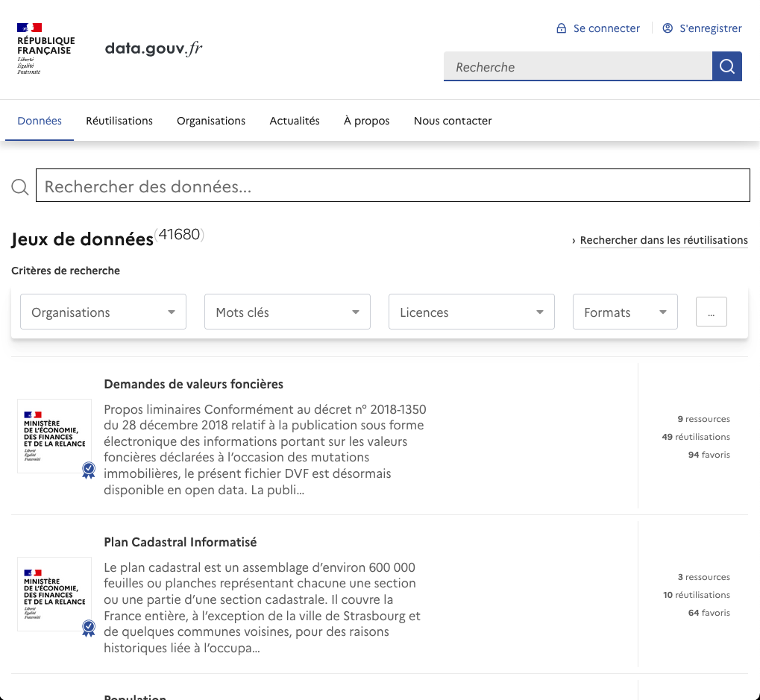Open the data.gouv.fr home link

pyautogui.click(x=154, y=48)
